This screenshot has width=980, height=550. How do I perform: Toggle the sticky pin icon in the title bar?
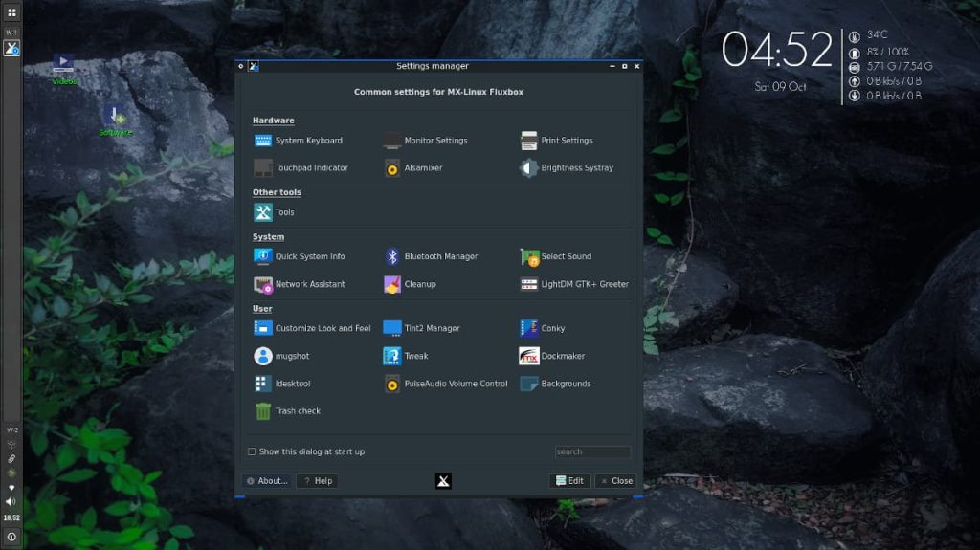click(x=240, y=66)
